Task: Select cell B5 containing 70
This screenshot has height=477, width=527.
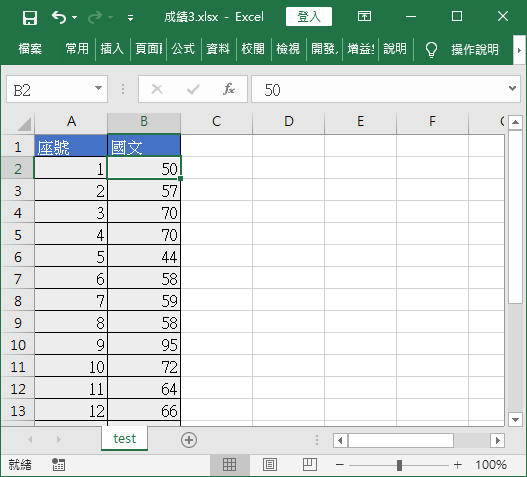Action: (144, 234)
